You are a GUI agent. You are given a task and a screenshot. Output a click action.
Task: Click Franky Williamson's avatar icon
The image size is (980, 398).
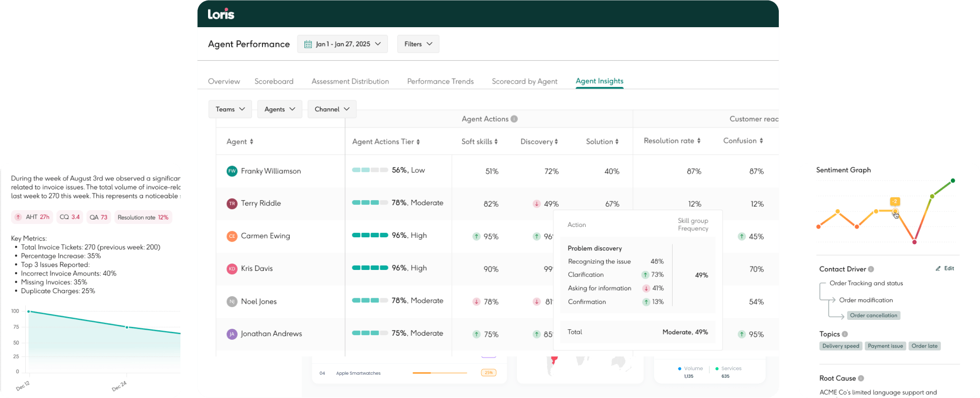(x=232, y=171)
